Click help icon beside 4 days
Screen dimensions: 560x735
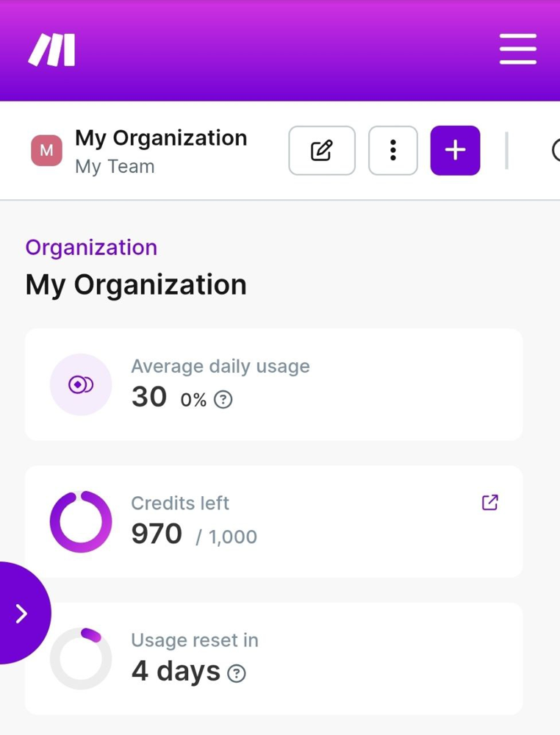tap(237, 673)
